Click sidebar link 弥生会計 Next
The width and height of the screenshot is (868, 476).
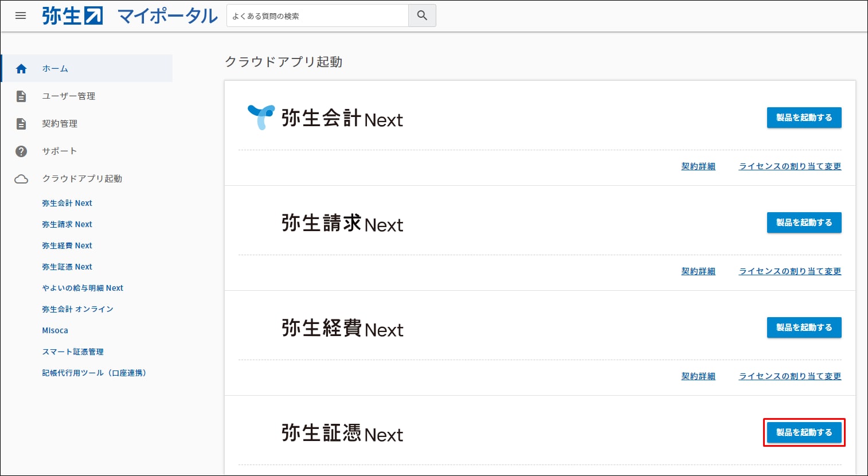point(67,203)
